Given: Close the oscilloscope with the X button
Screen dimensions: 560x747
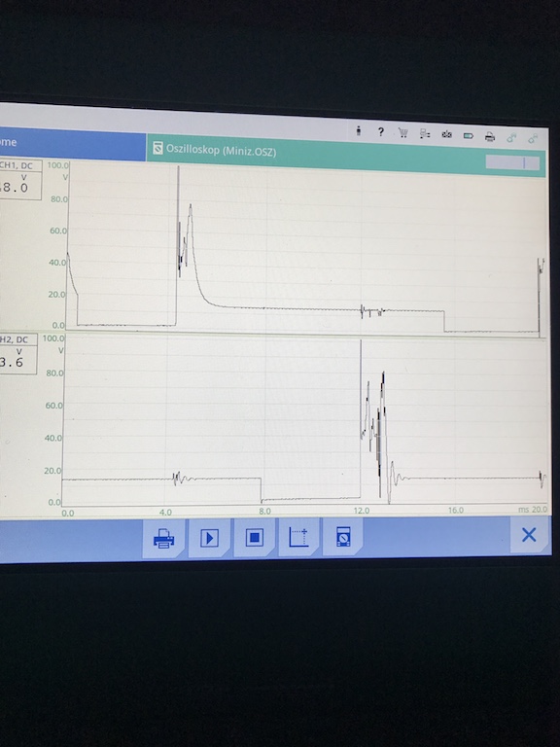Looking at the screenshot, I should pos(529,535).
